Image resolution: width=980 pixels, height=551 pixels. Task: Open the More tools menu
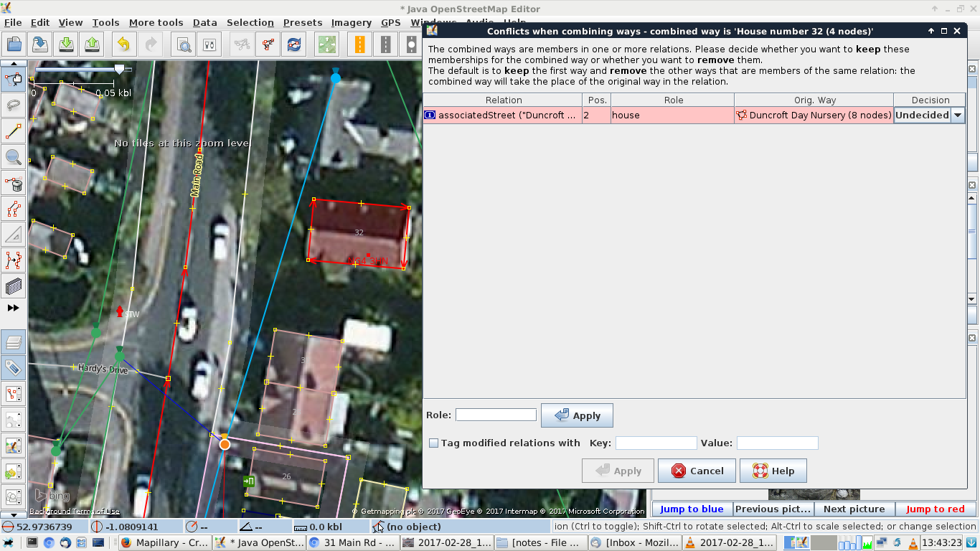[156, 23]
